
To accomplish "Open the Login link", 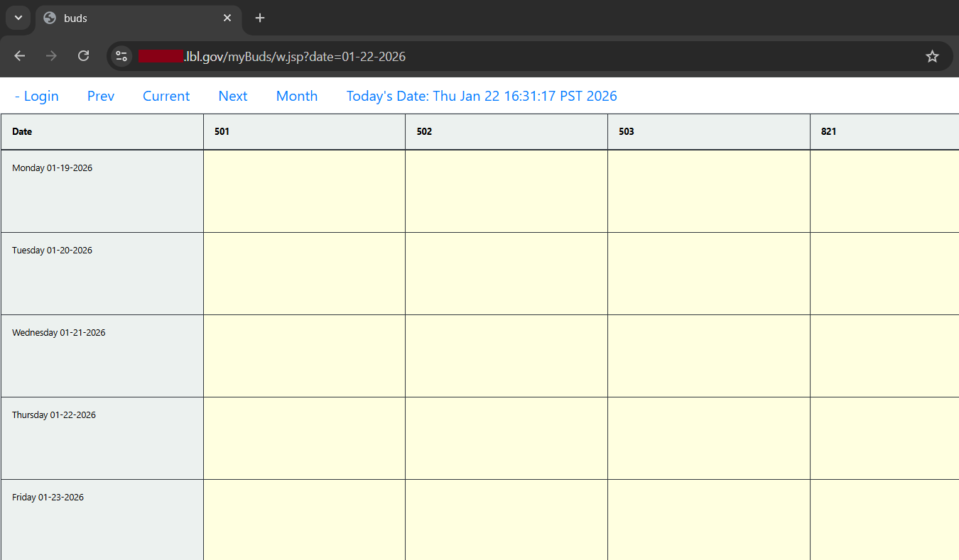I will [x=37, y=96].
